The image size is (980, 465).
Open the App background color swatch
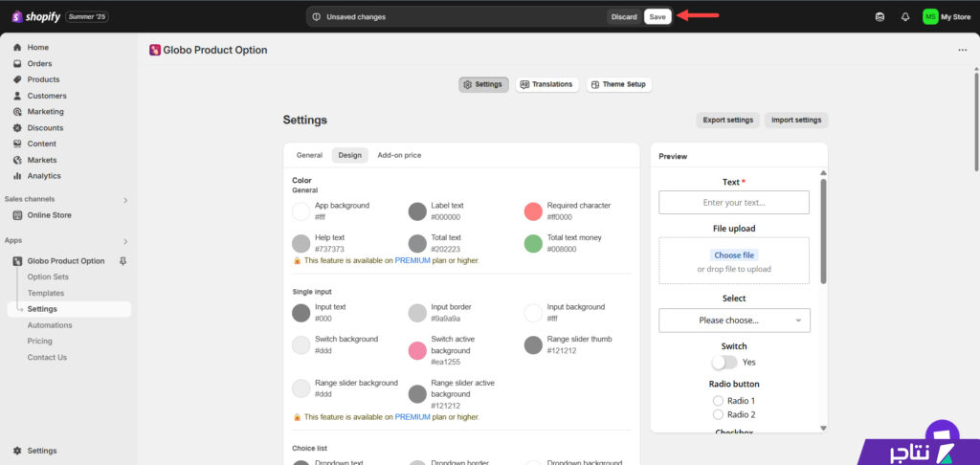301,211
